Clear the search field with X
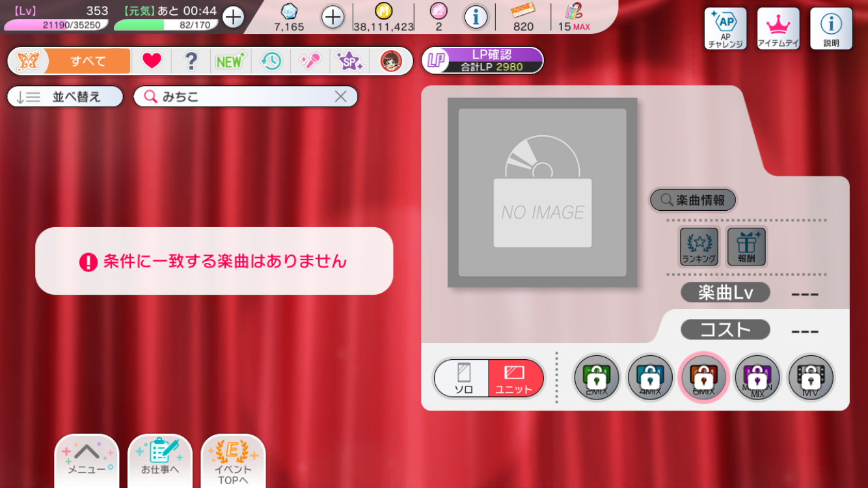 coord(340,97)
